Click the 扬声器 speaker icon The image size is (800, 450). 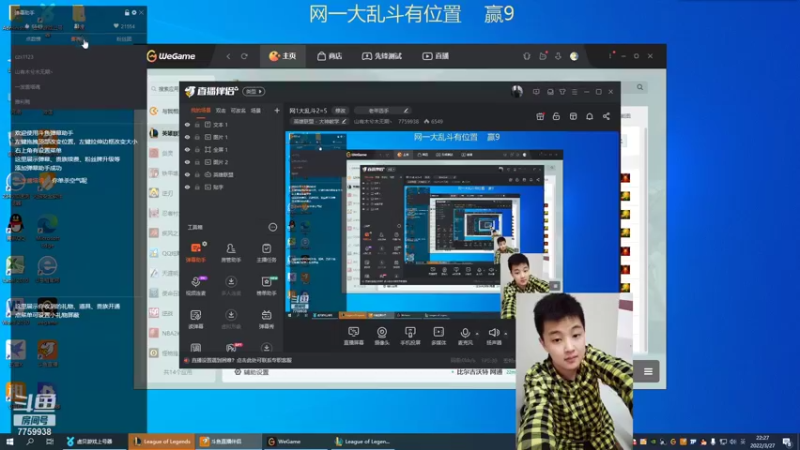(493, 333)
